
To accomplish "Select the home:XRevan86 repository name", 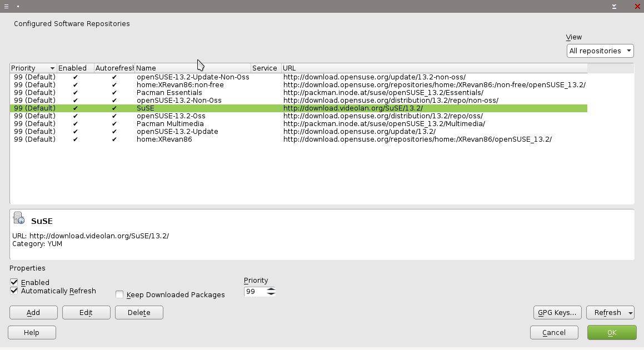I will click(x=164, y=139).
